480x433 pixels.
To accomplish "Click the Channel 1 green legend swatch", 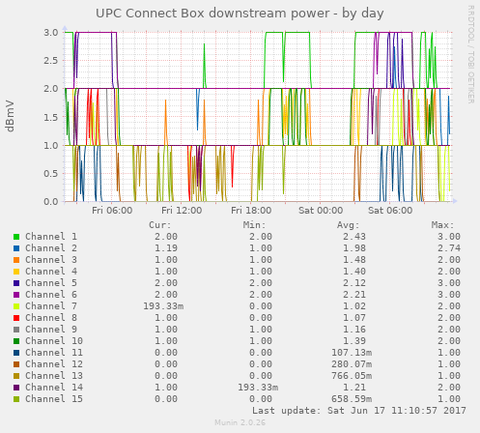I will pos(16,237).
